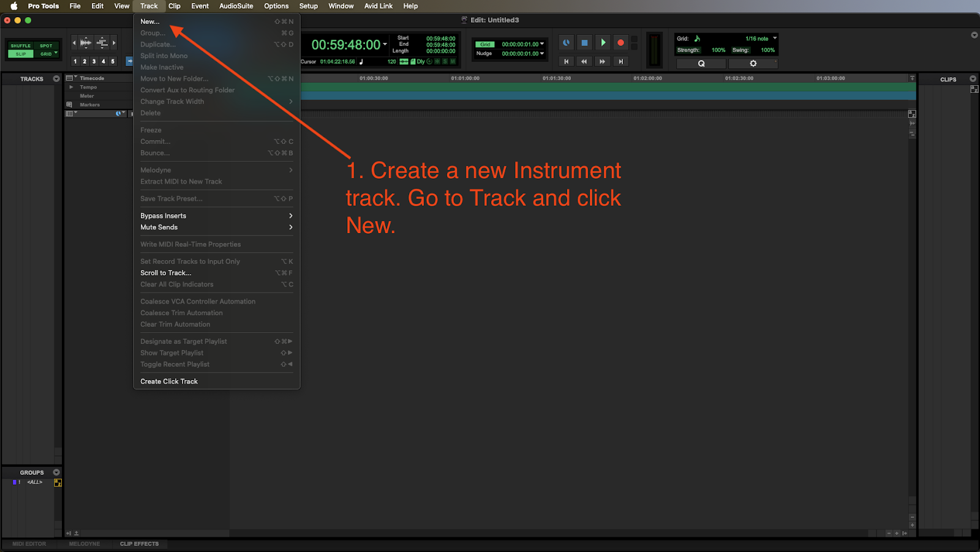Open Clips list popup menu
980x552 pixels.
click(x=973, y=79)
